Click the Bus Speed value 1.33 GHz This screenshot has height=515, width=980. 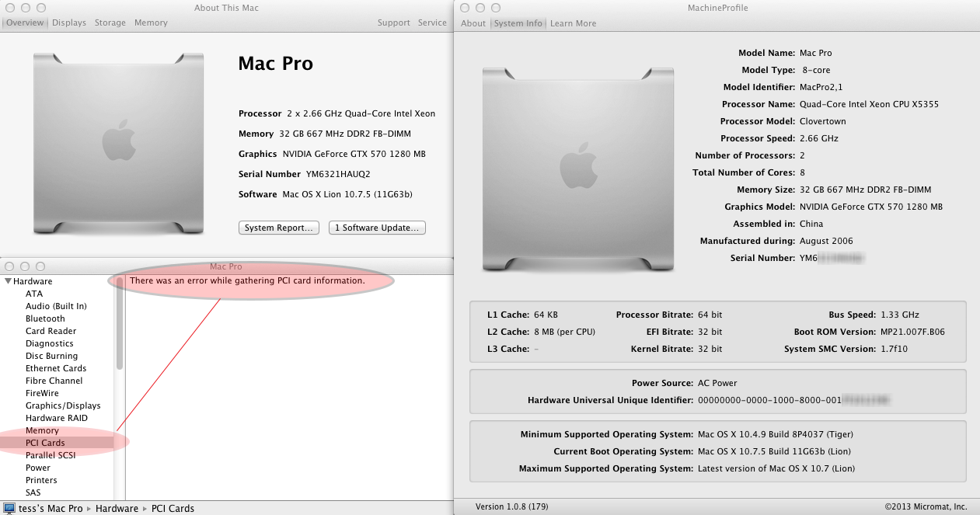pyautogui.click(x=900, y=315)
